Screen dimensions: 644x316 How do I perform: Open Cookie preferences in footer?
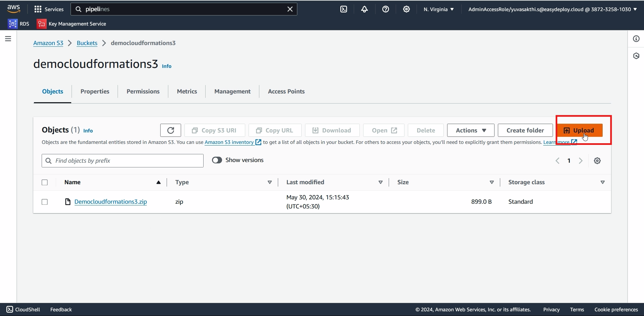[x=616, y=310]
